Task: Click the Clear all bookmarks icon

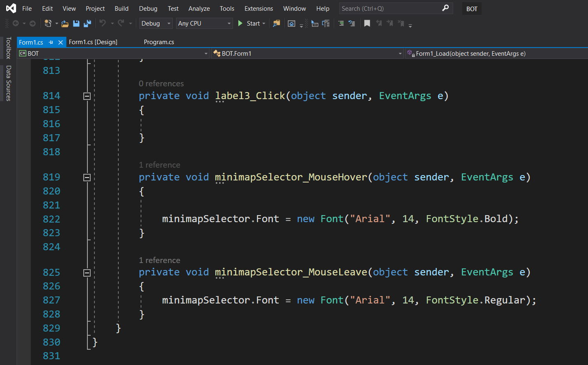Action: click(401, 24)
